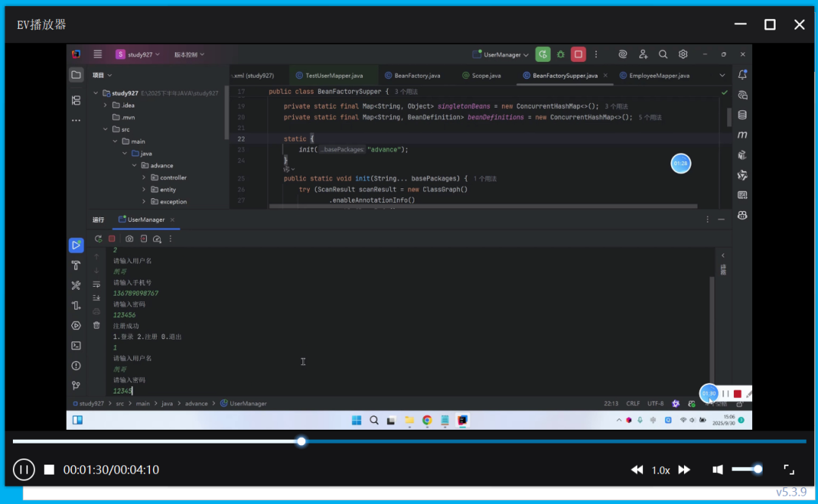Click the video progress bar handle
This screenshot has height=504, width=818.
point(301,441)
